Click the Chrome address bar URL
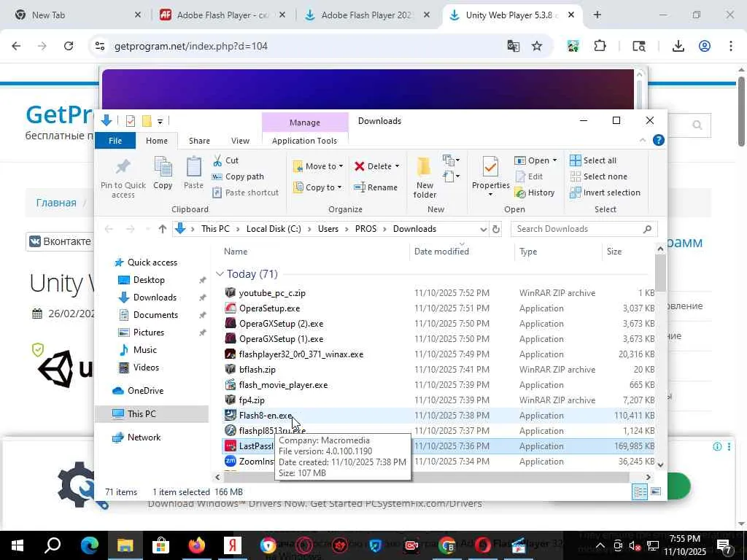The width and height of the screenshot is (747, 560). (x=191, y=46)
